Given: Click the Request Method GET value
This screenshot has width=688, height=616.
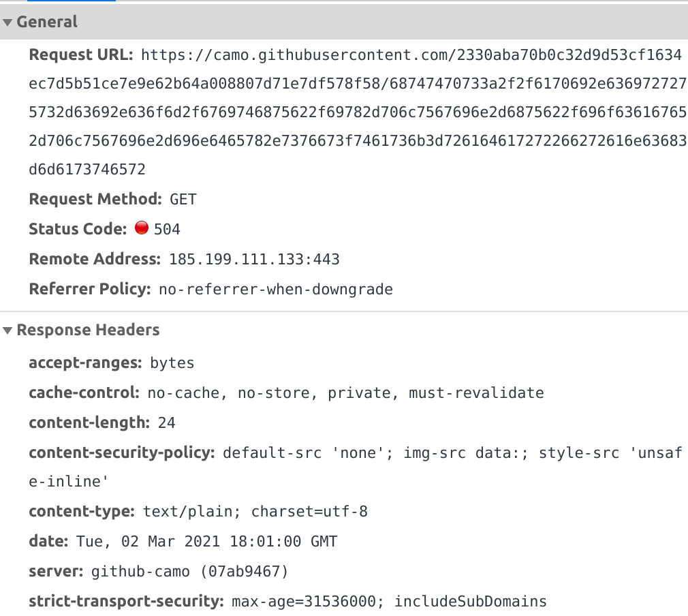Looking at the screenshot, I should (181, 198).
